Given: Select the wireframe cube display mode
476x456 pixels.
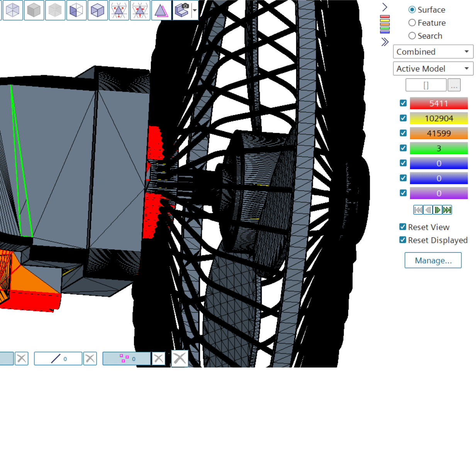Looking at the screenshot, I should pyautogui.click(x=12, y=10).
